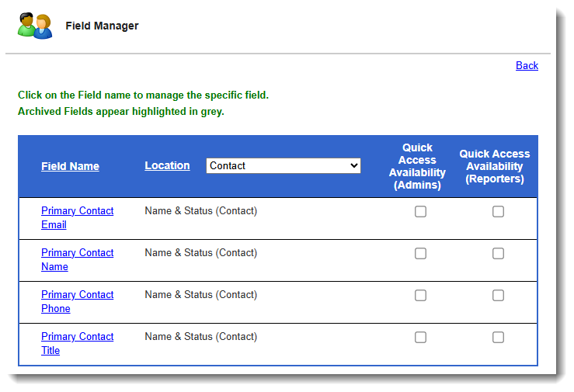Enable Admins quick access for Primary Contact Title
Screen dimensions: 574x392
[x=420, y=337]
